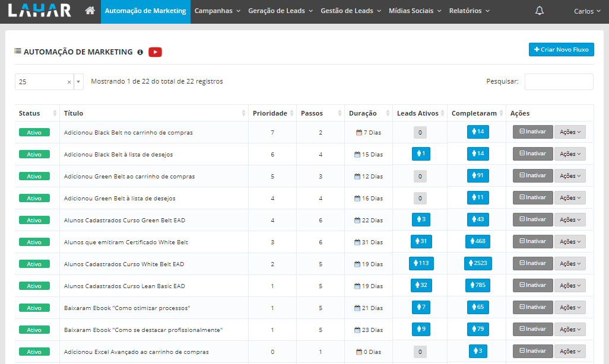Inactivate Black Belt carrinho de compras flow

tap(533, 132)
